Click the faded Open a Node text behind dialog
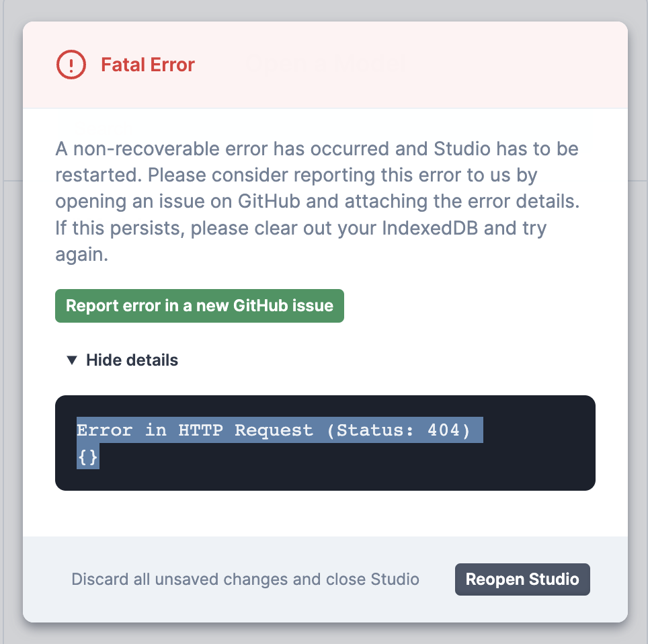This screenshot has width=648, height=644. [x=321, y=64]
